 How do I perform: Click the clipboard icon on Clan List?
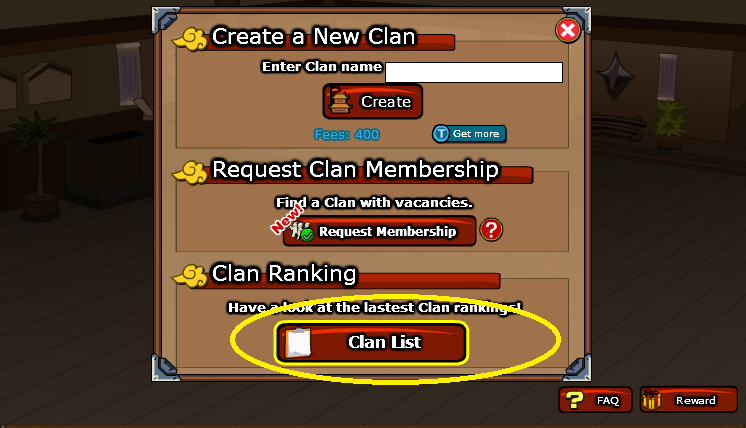click(x=298, y=342)
